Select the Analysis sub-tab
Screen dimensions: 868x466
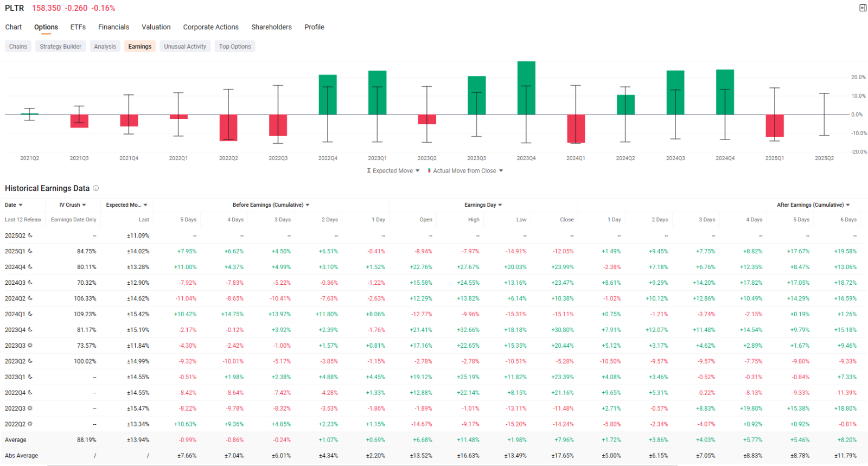tap(105, 47)
